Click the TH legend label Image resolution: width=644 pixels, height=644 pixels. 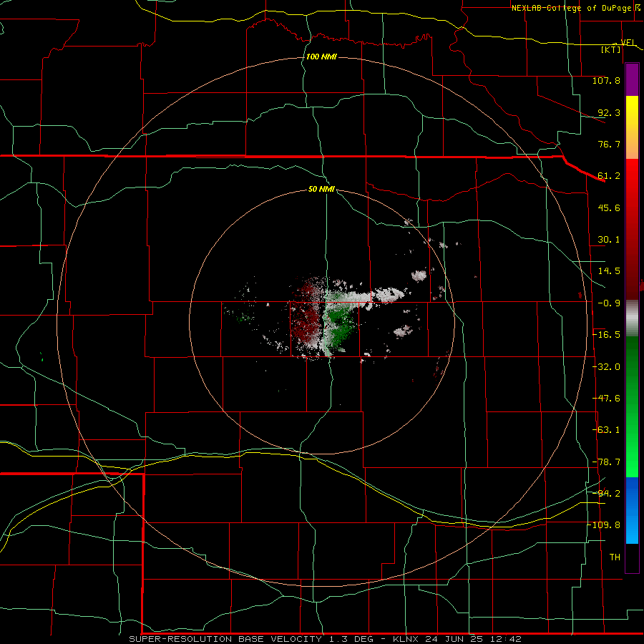tap(615, 557)
